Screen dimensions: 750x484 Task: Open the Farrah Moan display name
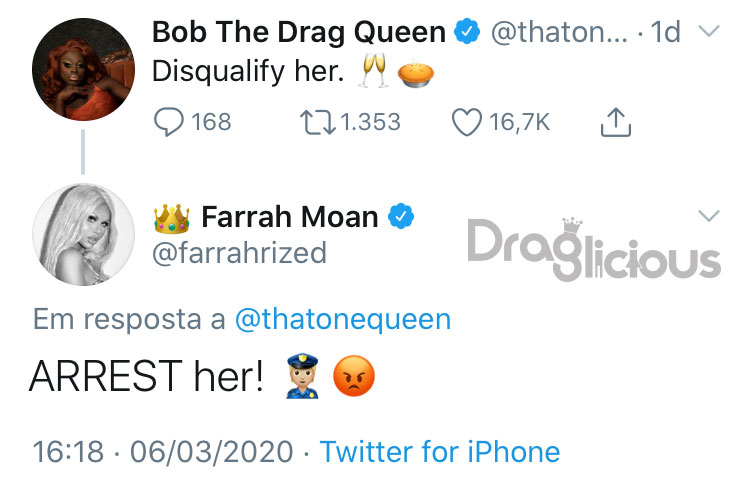290,217
